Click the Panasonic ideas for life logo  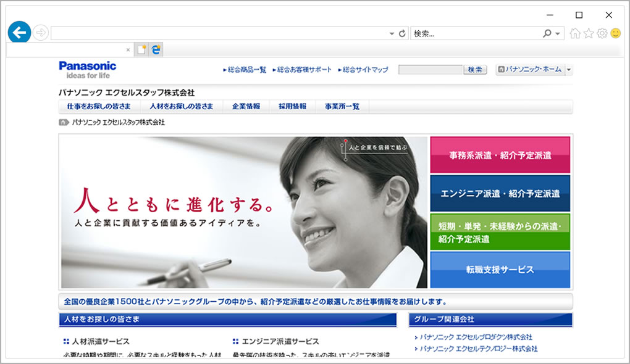point(88,70)
